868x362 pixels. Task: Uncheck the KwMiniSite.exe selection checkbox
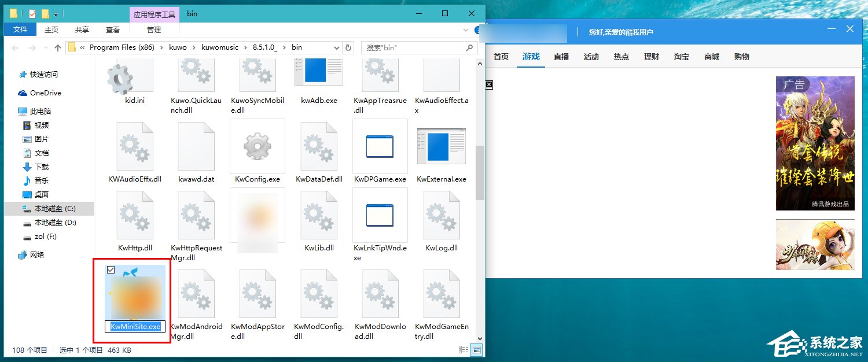(110, 269)
